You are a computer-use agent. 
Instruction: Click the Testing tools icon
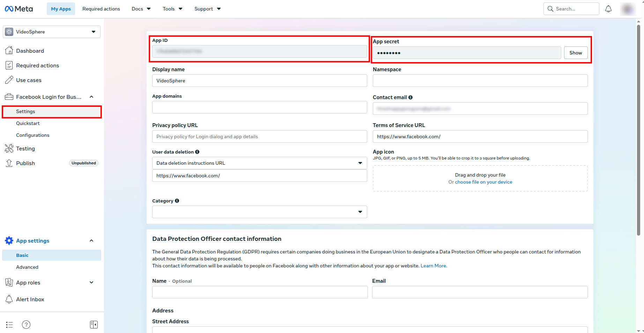(9, 148)
